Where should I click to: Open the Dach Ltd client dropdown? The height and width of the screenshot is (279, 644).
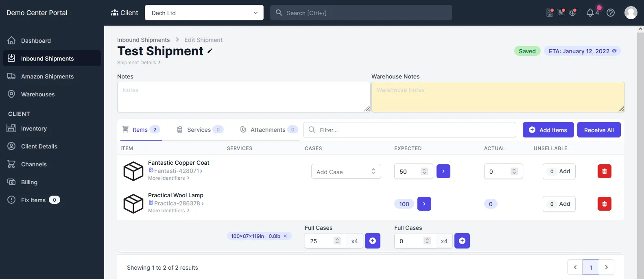point(204,13)
